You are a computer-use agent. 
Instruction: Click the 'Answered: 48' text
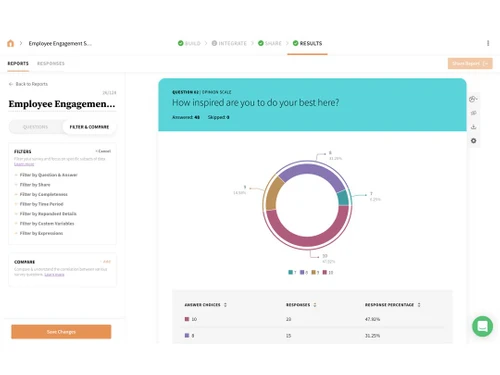(186, 117)
